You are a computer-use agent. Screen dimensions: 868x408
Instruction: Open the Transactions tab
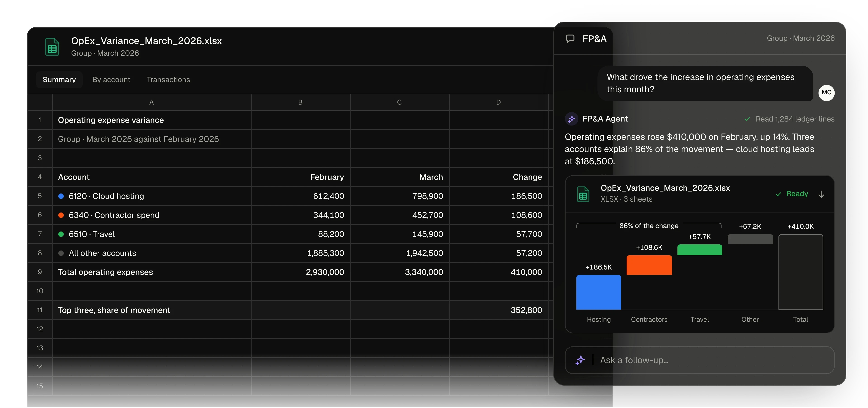click(168, 80)
